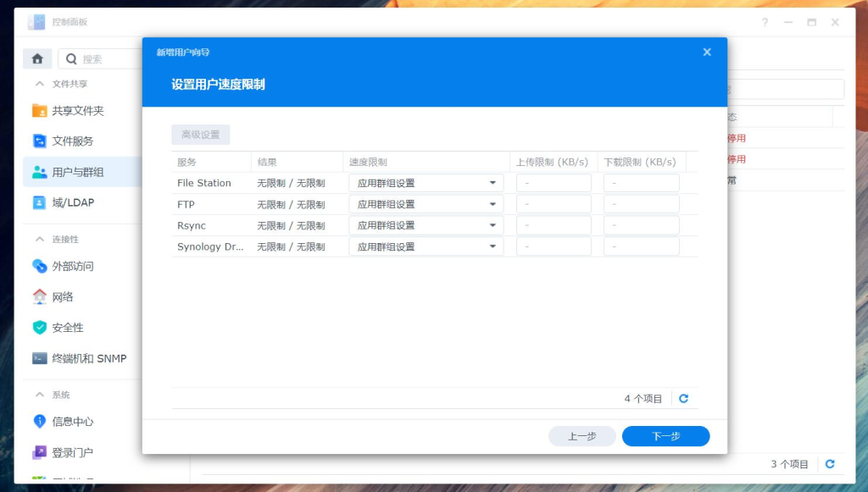Refresh the speed limit list
The width and height of the screenshot is (868, 492).
683,398
